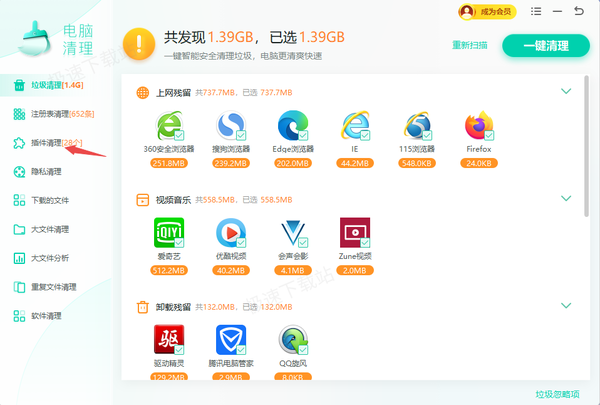Click the 插件清理 puzzle piece icon
This screenshot has height=405, width=600.
[19, 143]
